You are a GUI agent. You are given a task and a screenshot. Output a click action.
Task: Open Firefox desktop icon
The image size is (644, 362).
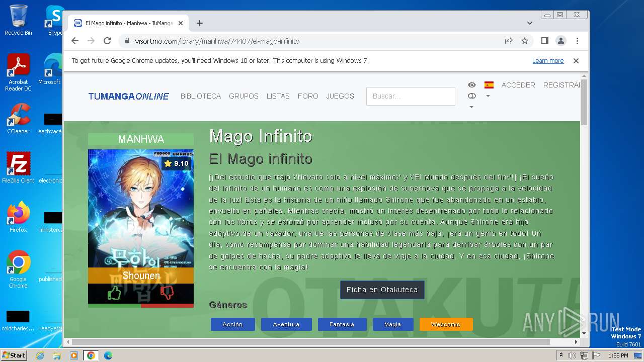(18, 217)
